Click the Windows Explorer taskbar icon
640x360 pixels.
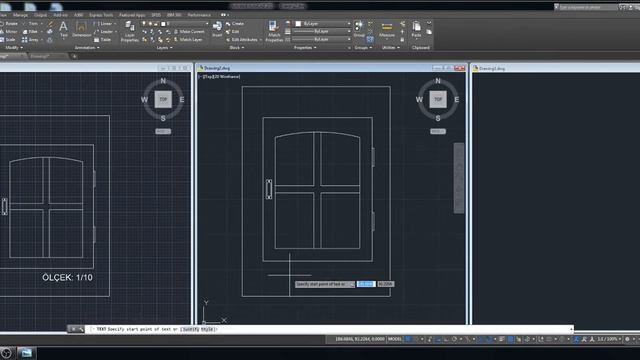pyautogui.click(x=26, y=353)
